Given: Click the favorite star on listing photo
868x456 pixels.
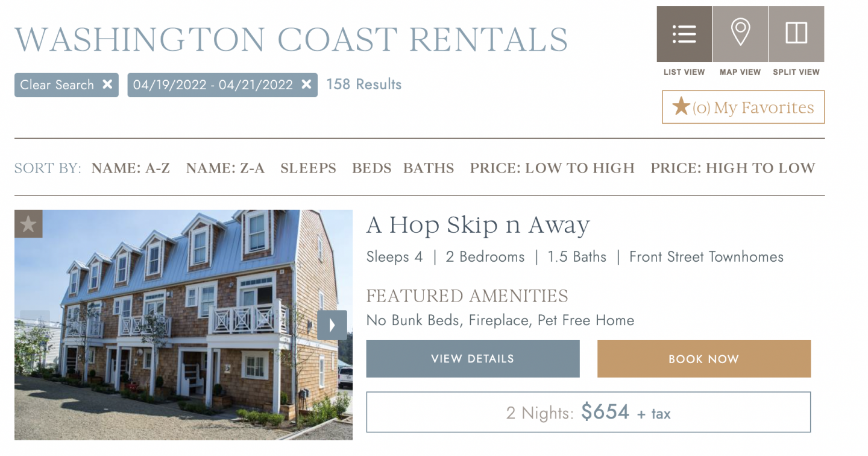Looking at the screenshot, I should (x=28, y=224).
